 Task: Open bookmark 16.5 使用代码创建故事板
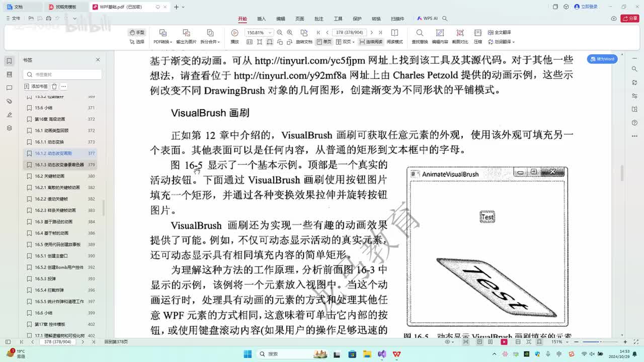(60, 244)
